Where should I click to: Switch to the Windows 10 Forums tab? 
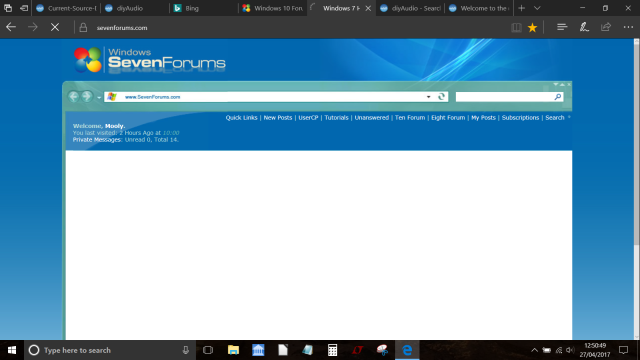point(272,8)
